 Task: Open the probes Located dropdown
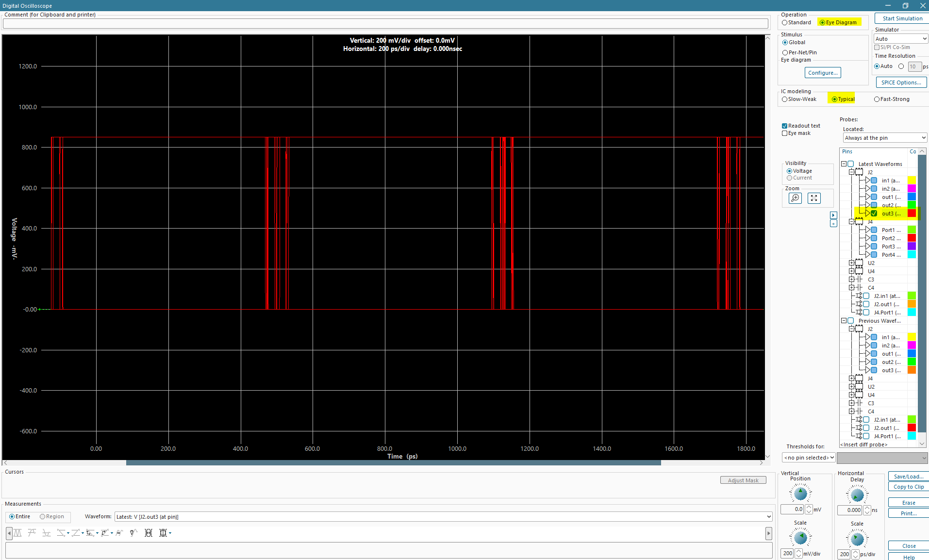tap(884, 138)
